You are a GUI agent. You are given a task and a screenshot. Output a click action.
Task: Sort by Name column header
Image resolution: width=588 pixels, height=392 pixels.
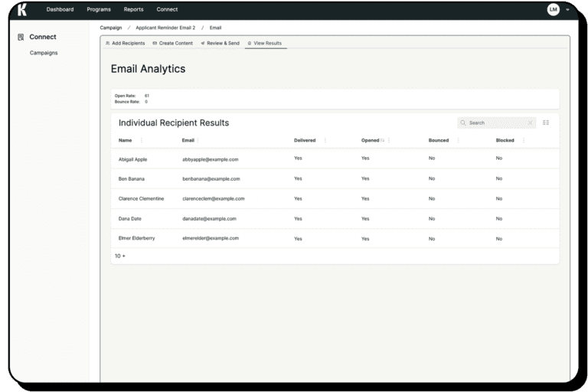126,140
